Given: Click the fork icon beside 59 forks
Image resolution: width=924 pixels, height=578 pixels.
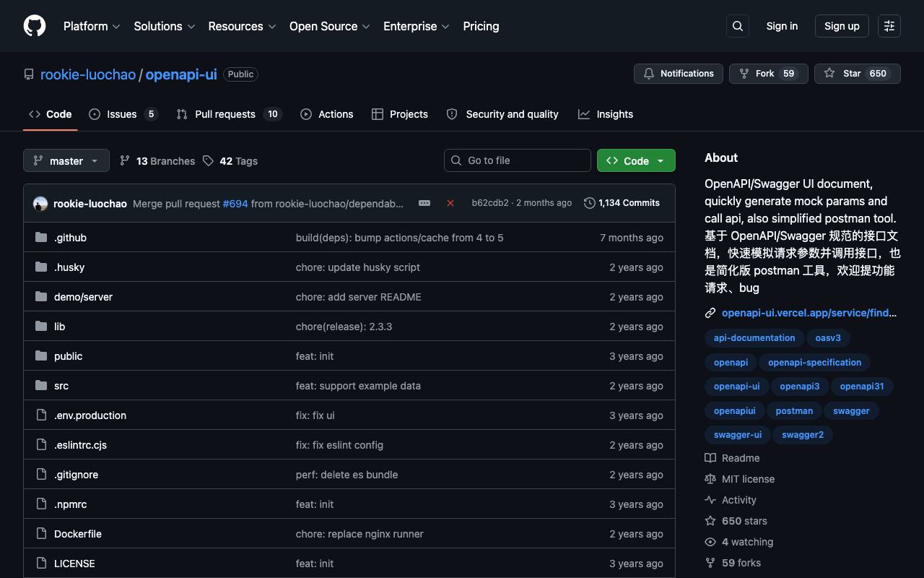Looking at the screenshot, I should 710,563.
